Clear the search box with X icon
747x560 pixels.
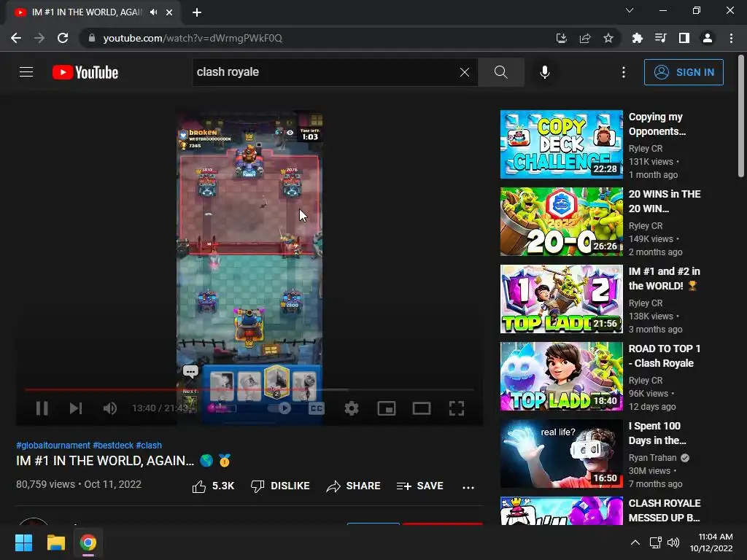pyautogui.click(x=465, y=72)
